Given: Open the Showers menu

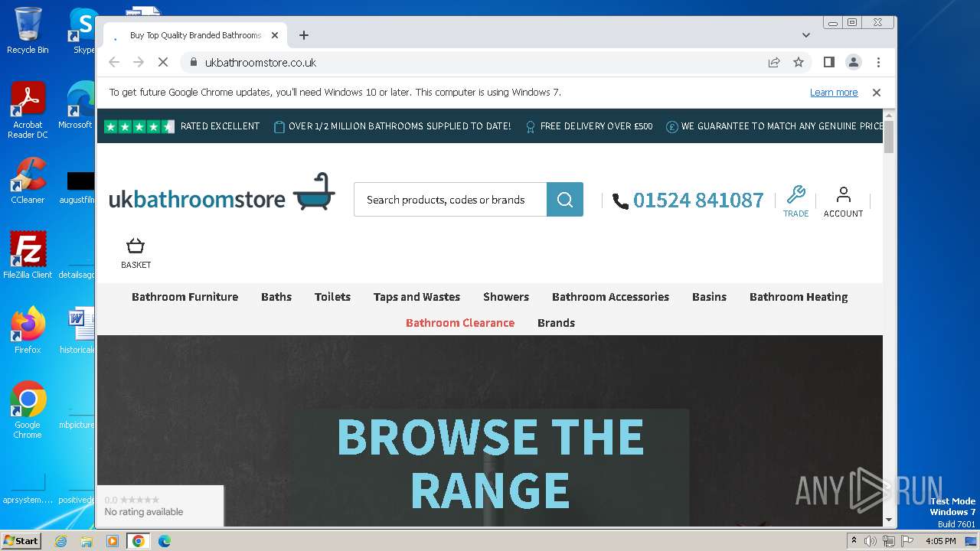Looking at the screenshot, I should (506, 297).
